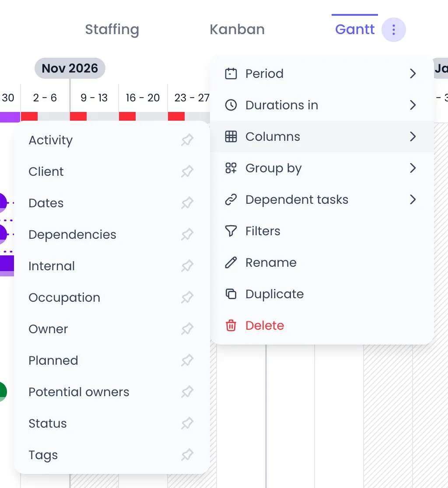Click the Duplicate copy icon
This screenshot has width=448, height=488.
click(231, 294)
